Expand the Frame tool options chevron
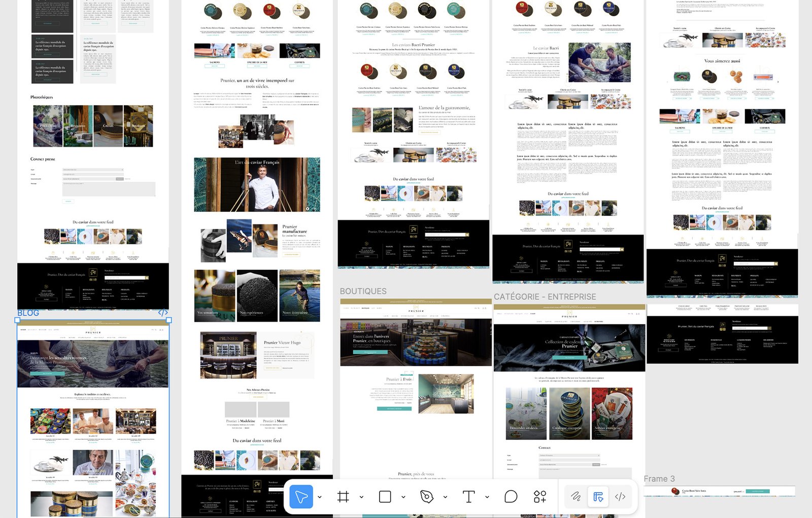This screenshot has width=812, height=518. coord(361,497)
